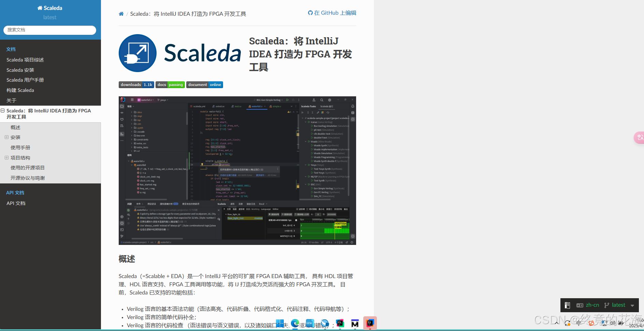
Task: Expand the version flyout dropdown arrow
Action: (x=632, y=306)
